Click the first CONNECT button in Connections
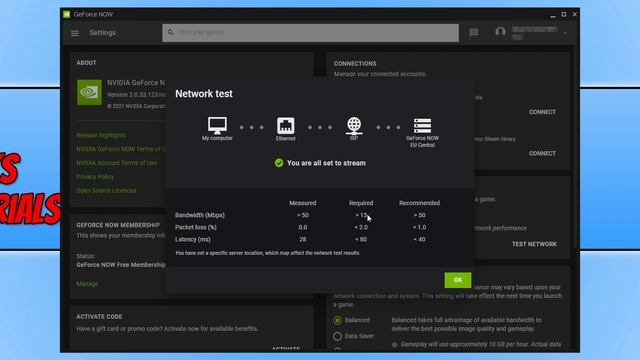 (542, 112)
